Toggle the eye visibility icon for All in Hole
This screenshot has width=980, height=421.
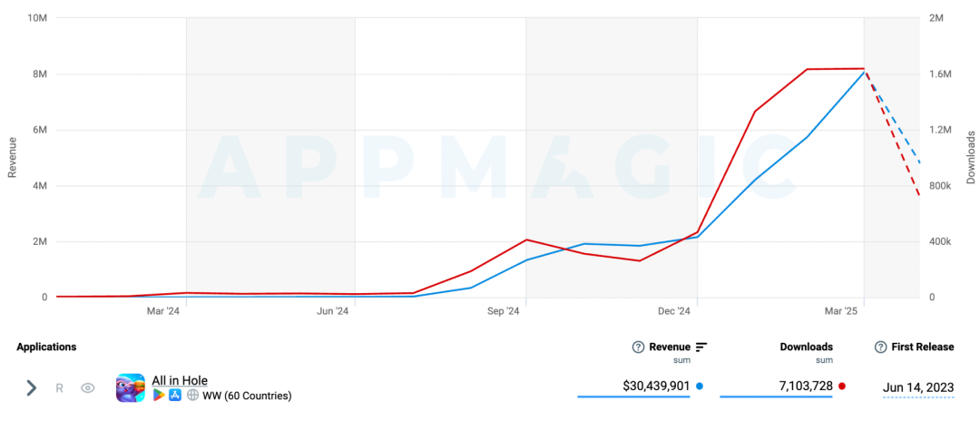88,388
